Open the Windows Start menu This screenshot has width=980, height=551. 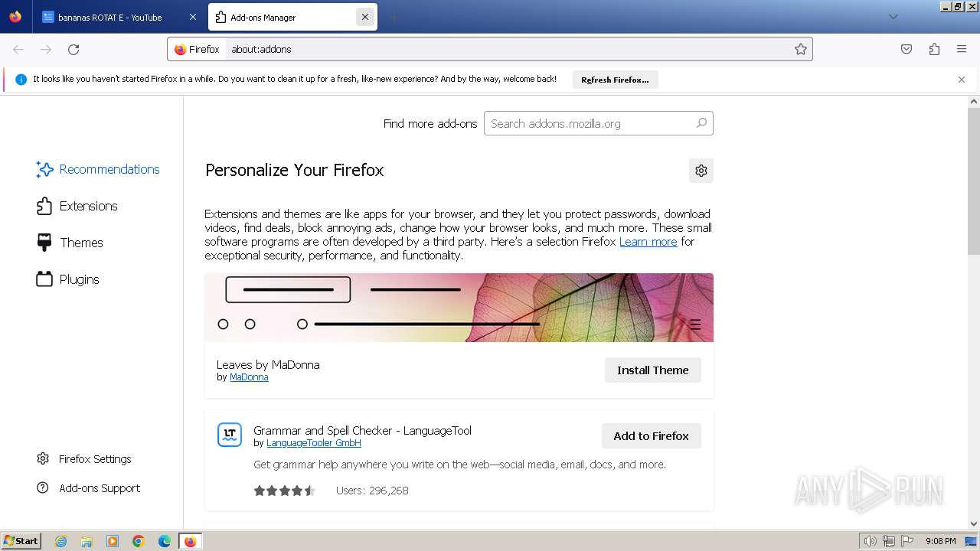point(21,541)
